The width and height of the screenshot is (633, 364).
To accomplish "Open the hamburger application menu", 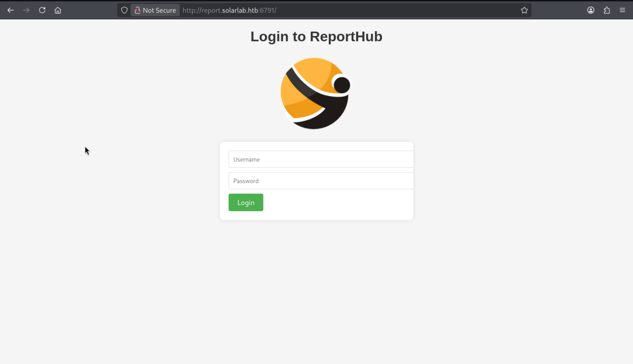I will coord(622,10).
